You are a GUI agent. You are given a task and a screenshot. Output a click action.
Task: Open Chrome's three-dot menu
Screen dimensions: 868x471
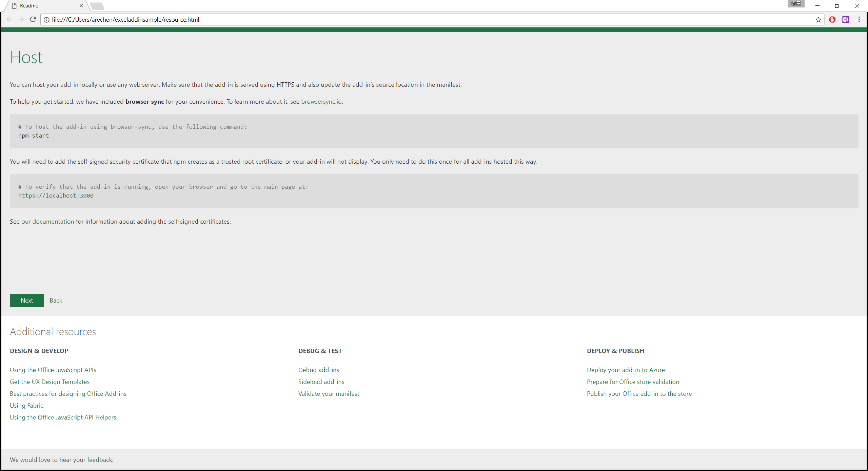[859, 20]
